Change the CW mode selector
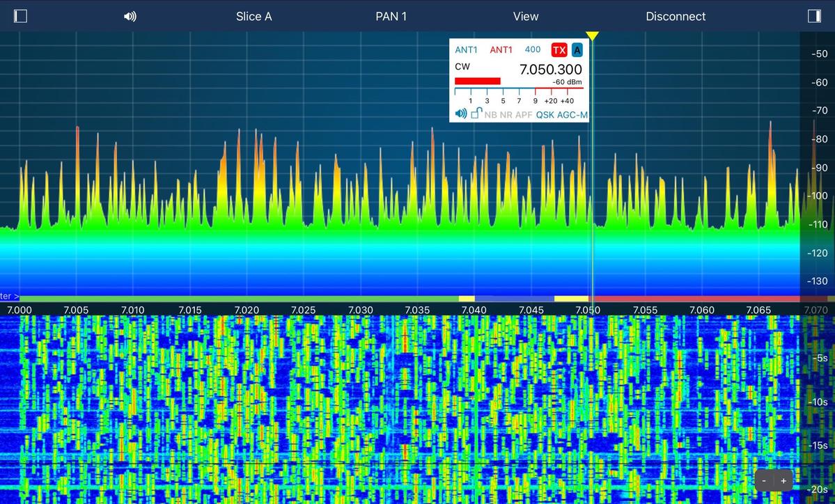 tap(462, 67)
